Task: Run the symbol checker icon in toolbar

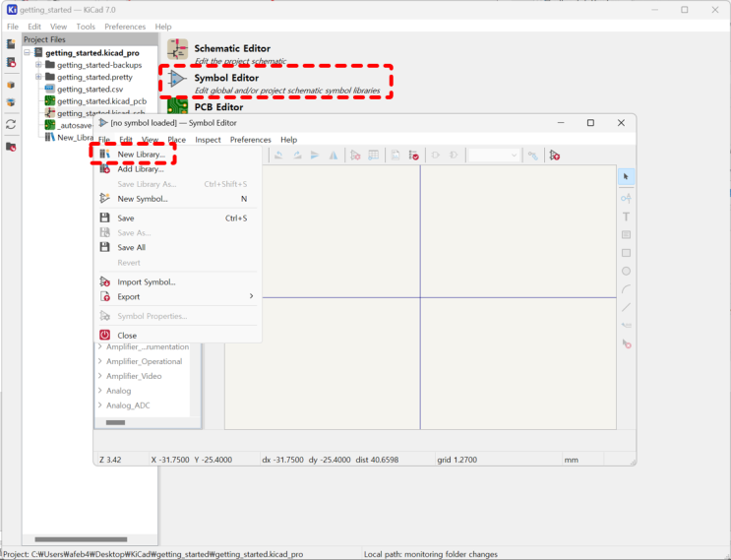Action: (x=413, y=156)
